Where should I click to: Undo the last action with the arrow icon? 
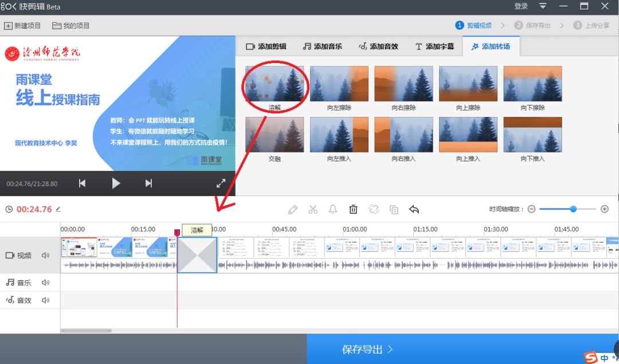[x=414, y=209]
